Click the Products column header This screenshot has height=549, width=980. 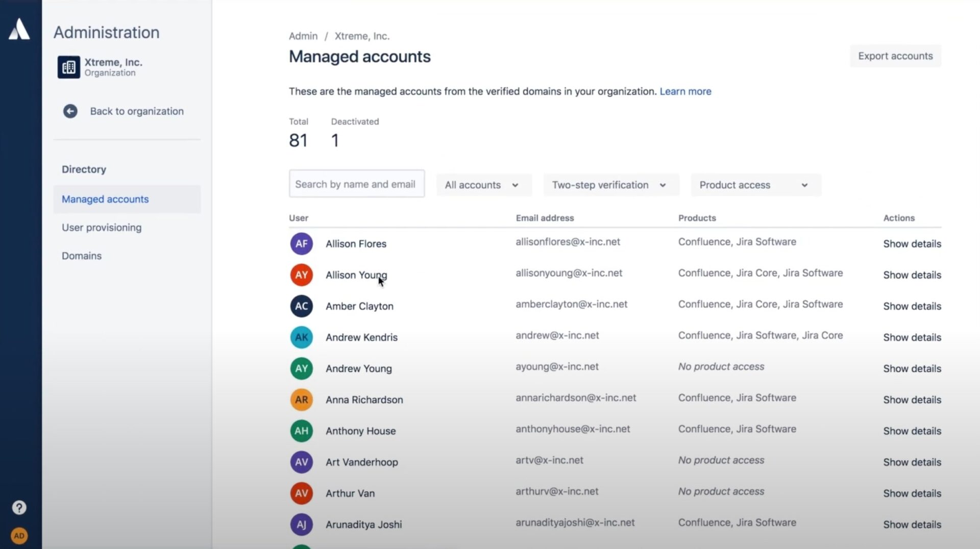tap(697, 218)
